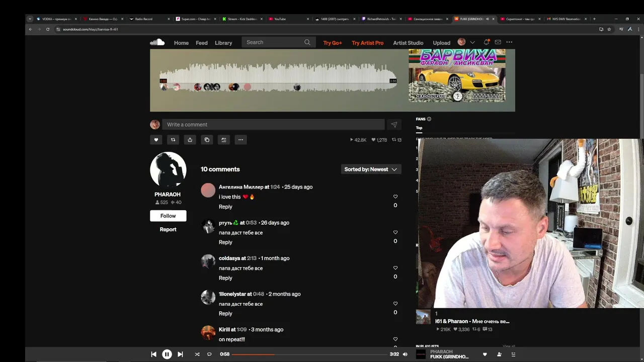
Task: Seek within the player progress bar
Action: [x=309, y=354]
